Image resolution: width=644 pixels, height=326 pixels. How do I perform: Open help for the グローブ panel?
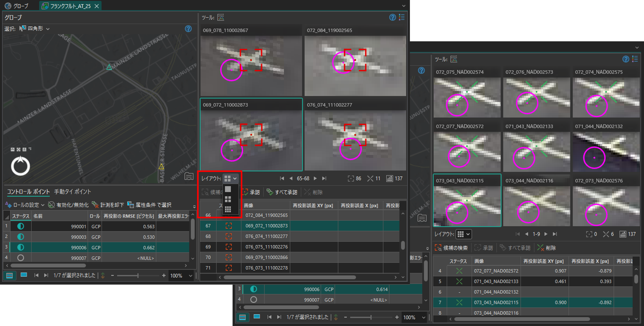[188, 29]
